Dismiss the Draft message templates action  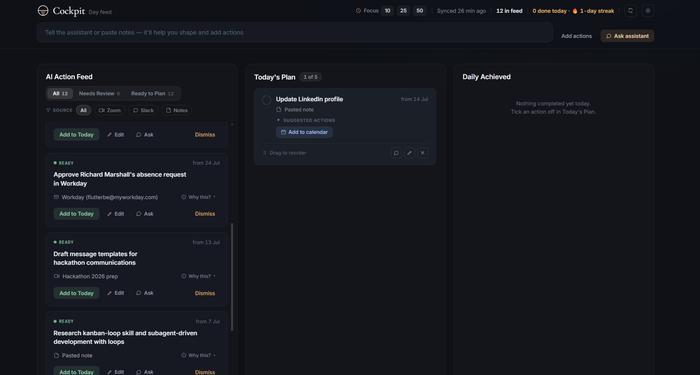[x=205, y=293]
